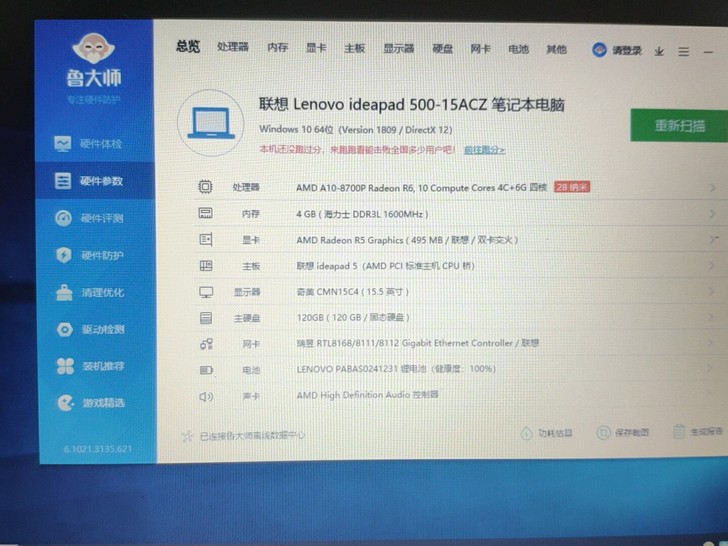Click the 电池 battery row icon
Screen dimensions: 728x546
tap(206, 370)
